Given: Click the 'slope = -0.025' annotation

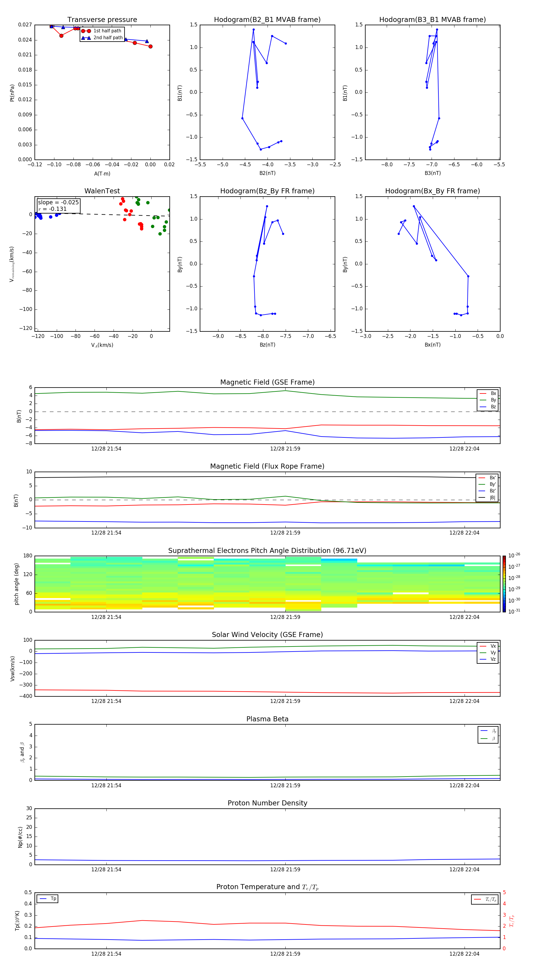Looking at the screenshot, I should [58, 203].
